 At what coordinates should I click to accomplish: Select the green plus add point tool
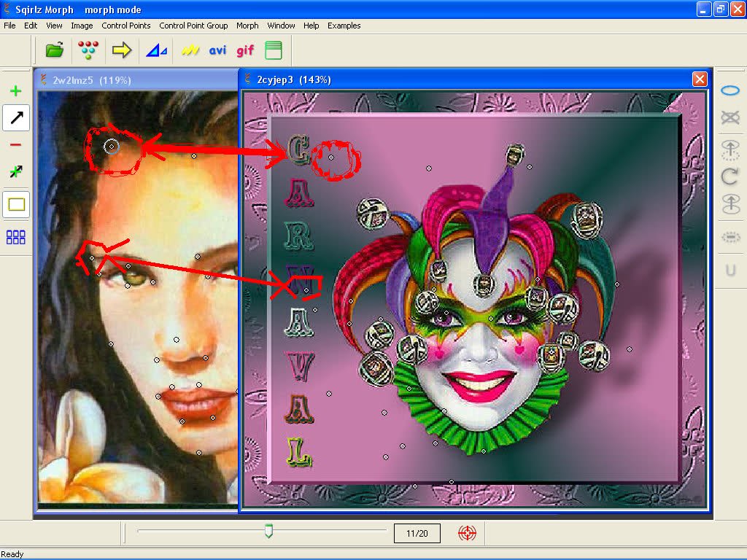point(16,91)
